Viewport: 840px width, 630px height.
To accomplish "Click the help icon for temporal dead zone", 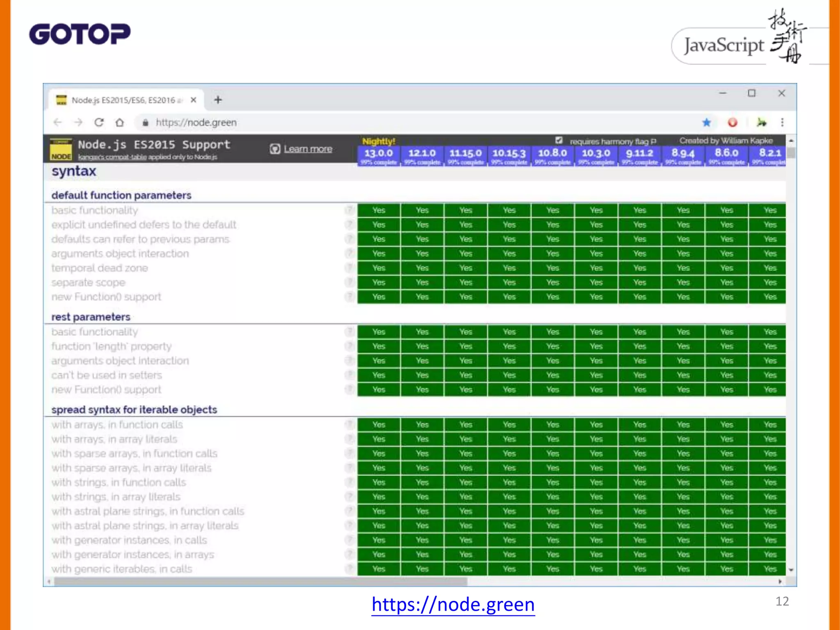I will click(349, 268).
